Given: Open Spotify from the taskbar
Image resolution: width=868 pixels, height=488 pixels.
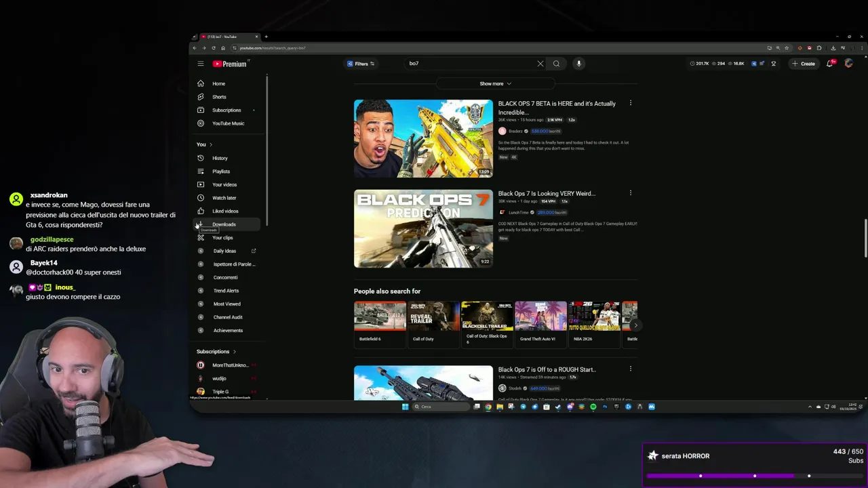Looking at the screenshot, I should [x=593, y=407].
